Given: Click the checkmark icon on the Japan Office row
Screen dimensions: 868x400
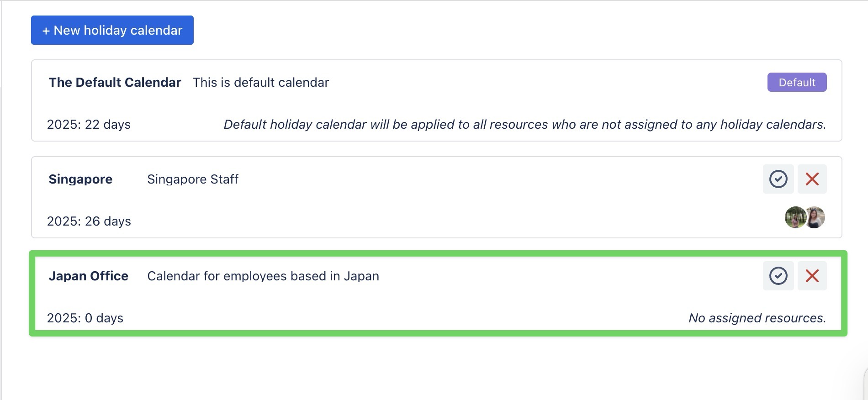Looking at the screenshot, I should click(x=778, y=276).
